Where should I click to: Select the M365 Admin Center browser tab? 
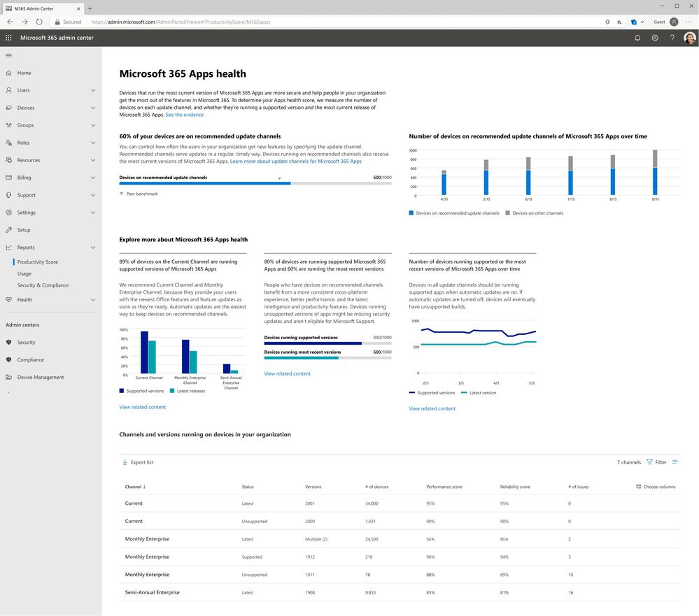(43, 8)
